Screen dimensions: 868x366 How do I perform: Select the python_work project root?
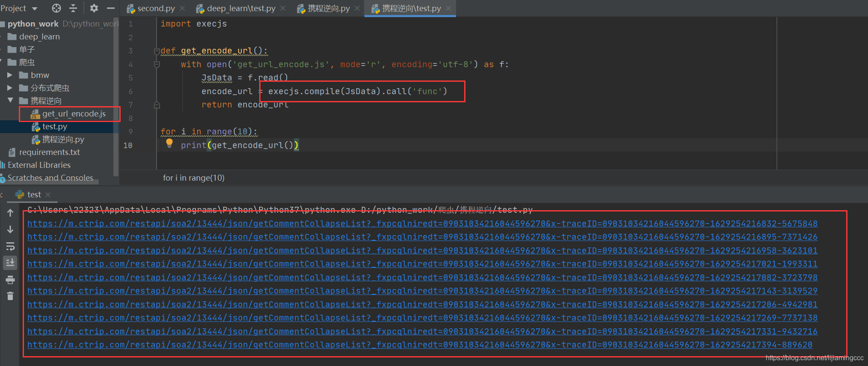pos(33,24)
